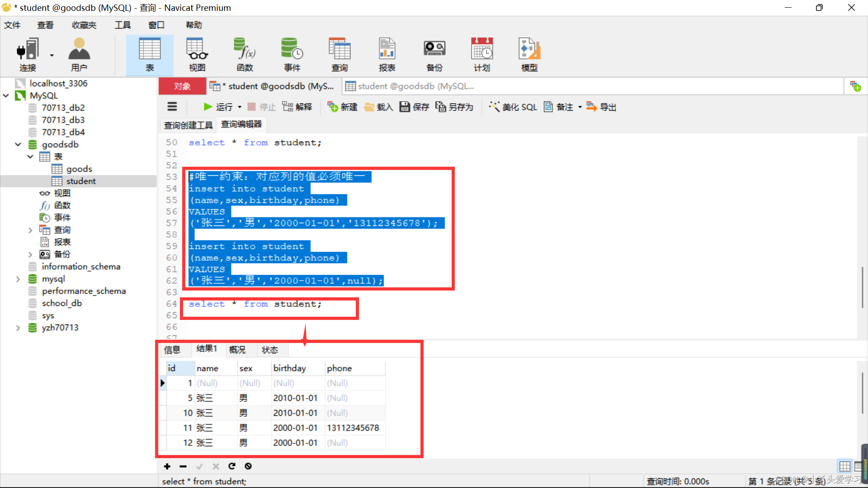
Task: Open the View (视图) toolbar icon
Action: tap(197, 55)
